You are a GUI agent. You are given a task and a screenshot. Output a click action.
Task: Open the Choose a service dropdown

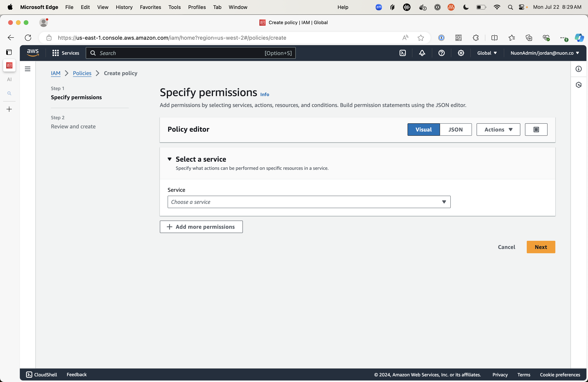tap(309, 202)
